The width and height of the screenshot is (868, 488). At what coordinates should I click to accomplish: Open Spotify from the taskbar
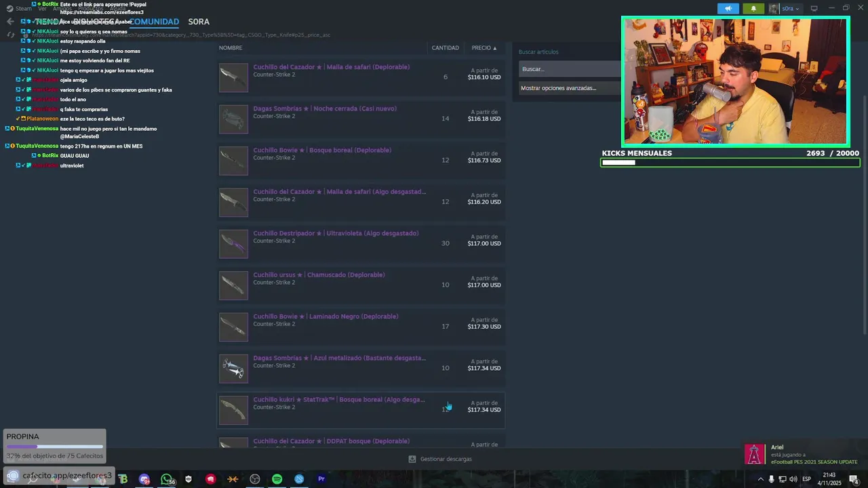277,479
